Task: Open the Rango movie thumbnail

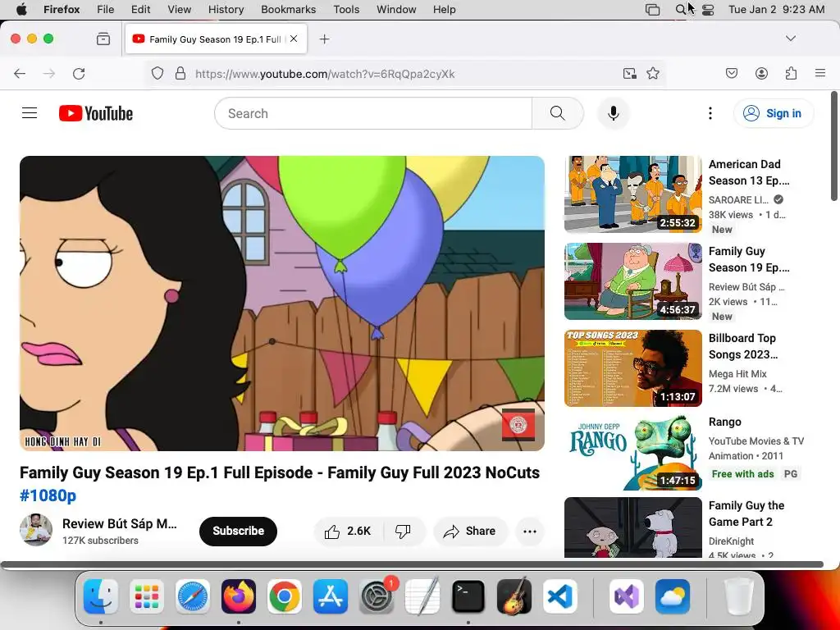Action: pyautogui.click(x=632, y=453)
